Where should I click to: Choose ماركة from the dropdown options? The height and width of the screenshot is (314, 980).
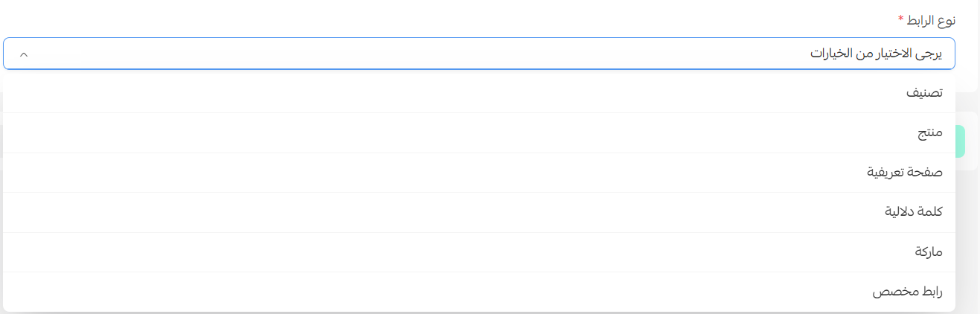tap(929, 251)
